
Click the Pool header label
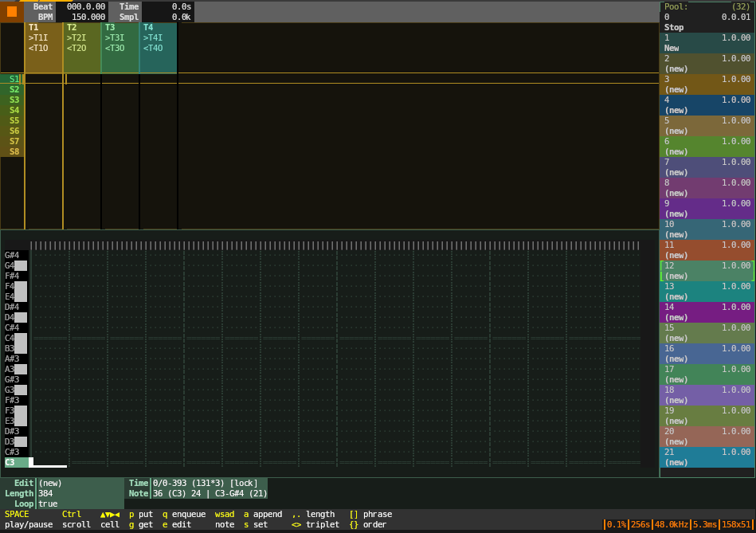(x=676, y=6)
